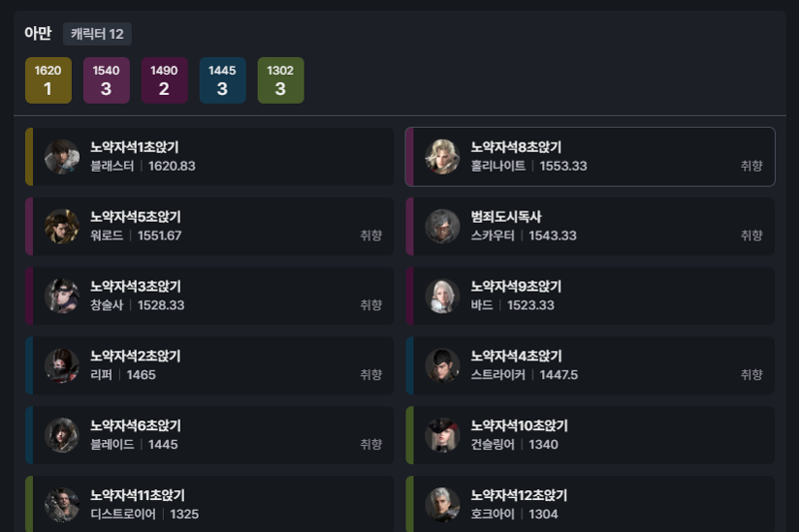
Task: Open the 노악자석12초앉기 Hawkeye card
Action: [590, 504]
